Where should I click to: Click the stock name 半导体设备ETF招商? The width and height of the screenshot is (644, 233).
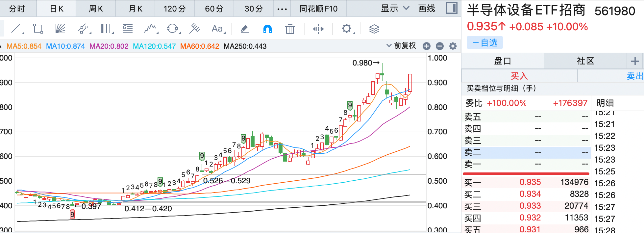coord(526,10)
